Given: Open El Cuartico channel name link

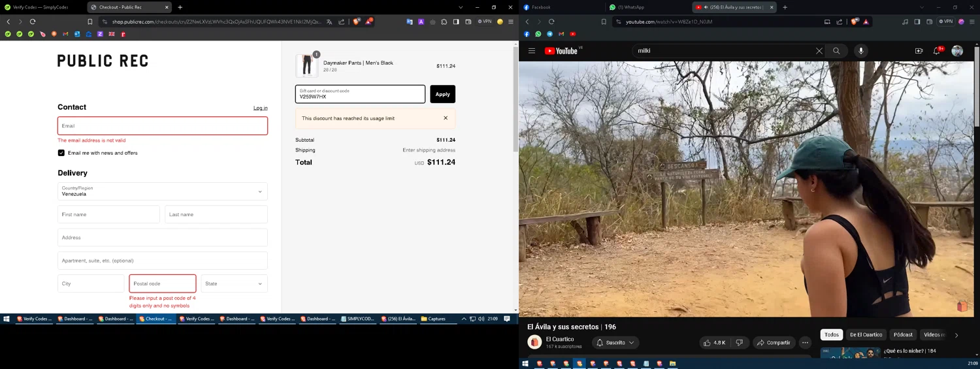Looking at the screenshot, I should [560, 339].
